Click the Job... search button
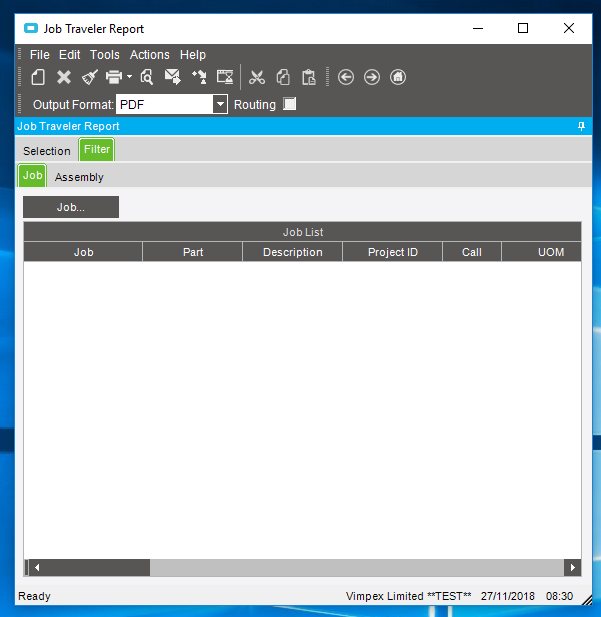The width and height of the screenshot is (601, 617). pyautogui.click(x=71, y=207)
